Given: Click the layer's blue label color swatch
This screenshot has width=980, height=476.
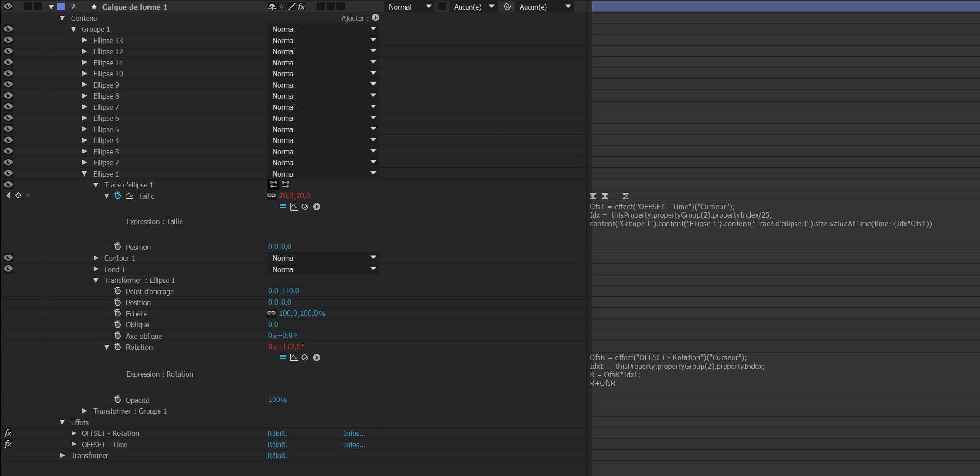Looking at the screenshot, I should (x=61, y=7).
